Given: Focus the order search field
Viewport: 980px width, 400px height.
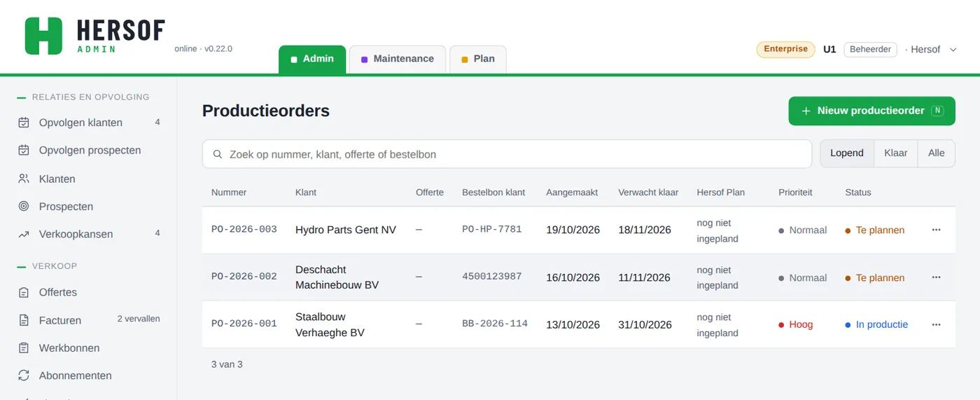Looking at the screenshot, I should [x=507, y=154].
